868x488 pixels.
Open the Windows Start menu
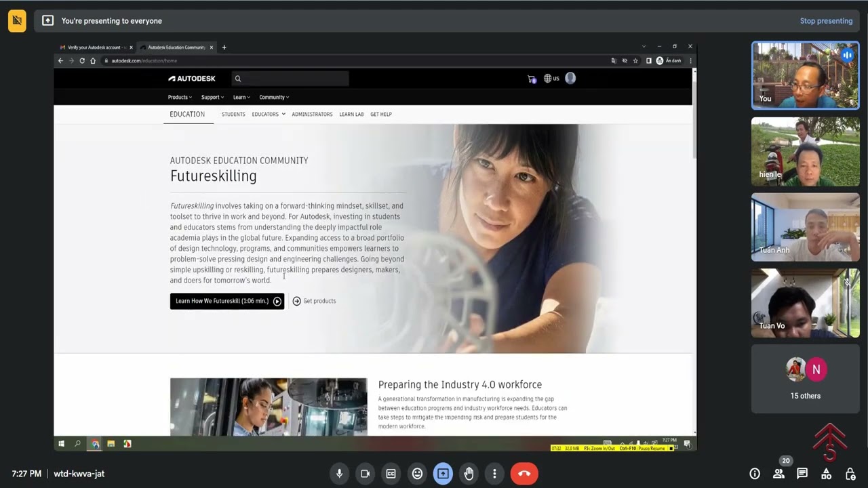tap(61, 444)
